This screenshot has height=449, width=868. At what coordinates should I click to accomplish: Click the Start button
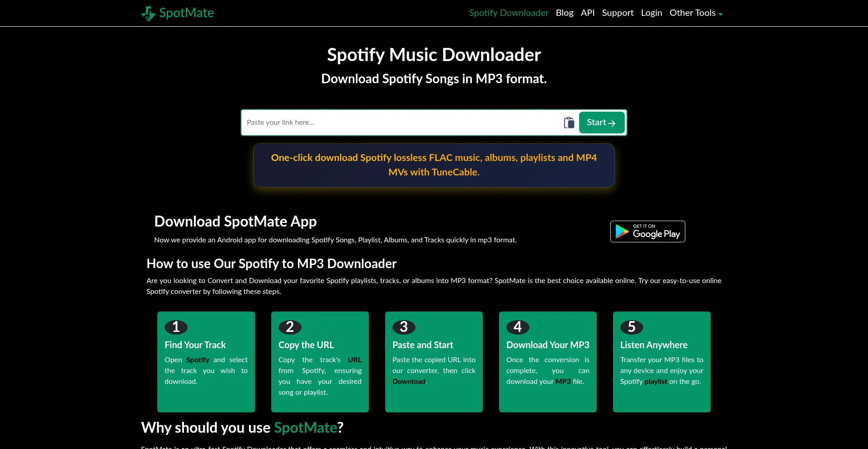click(x=602, y=123)
